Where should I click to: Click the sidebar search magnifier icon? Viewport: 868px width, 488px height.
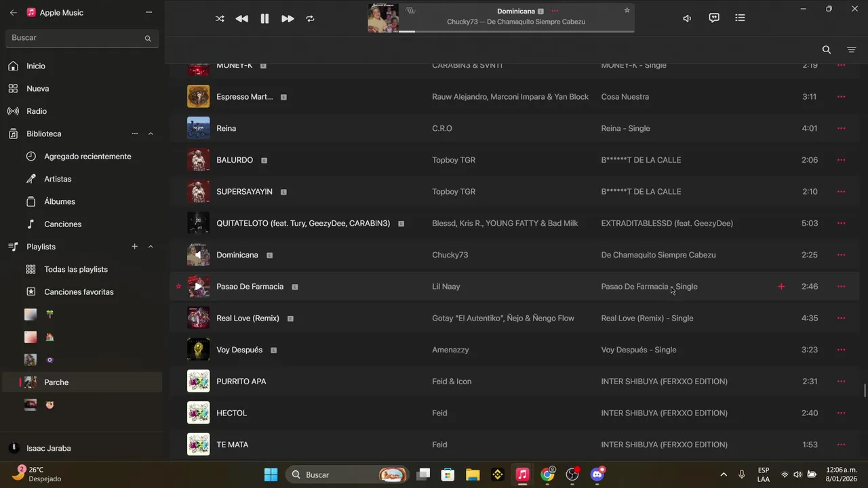148,39
